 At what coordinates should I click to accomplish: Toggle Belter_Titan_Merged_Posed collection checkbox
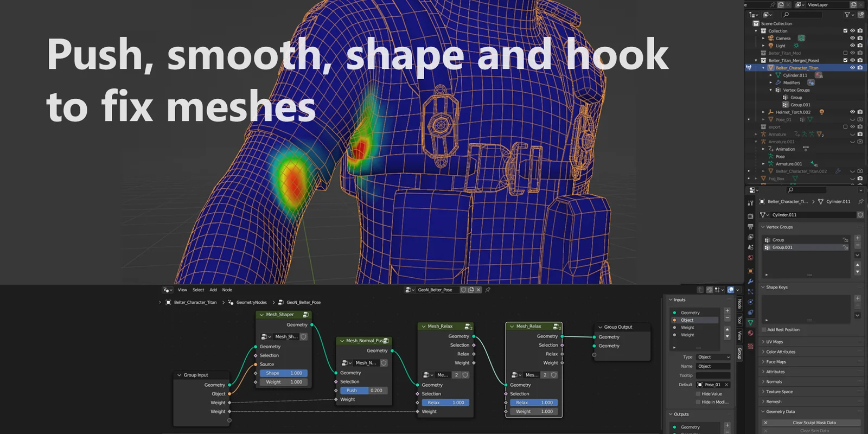click(845, 60)
